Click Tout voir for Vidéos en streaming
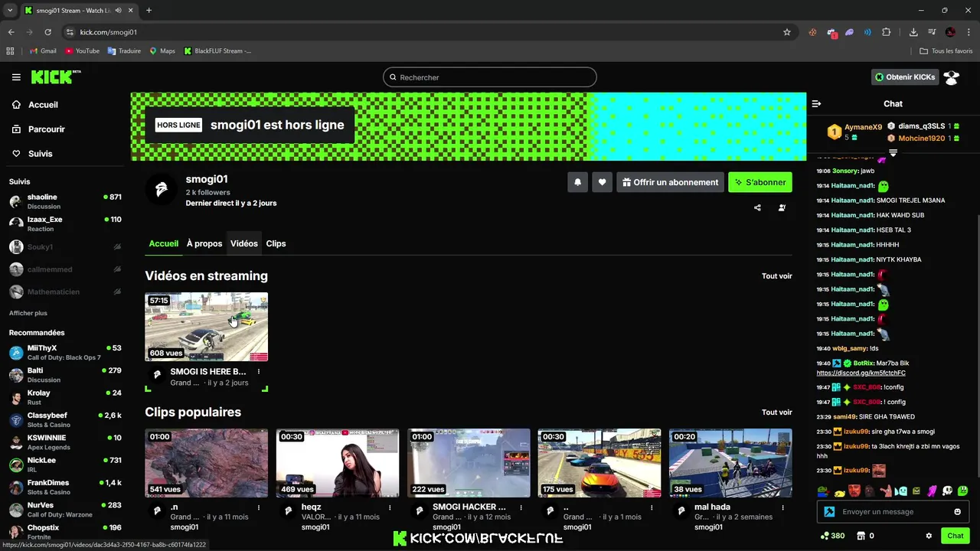Screen dimensions: 980x551 (x=776, y=276)
